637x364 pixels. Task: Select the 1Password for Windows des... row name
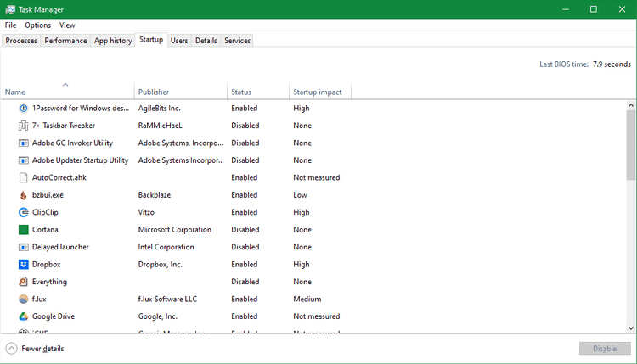[81, 109]
